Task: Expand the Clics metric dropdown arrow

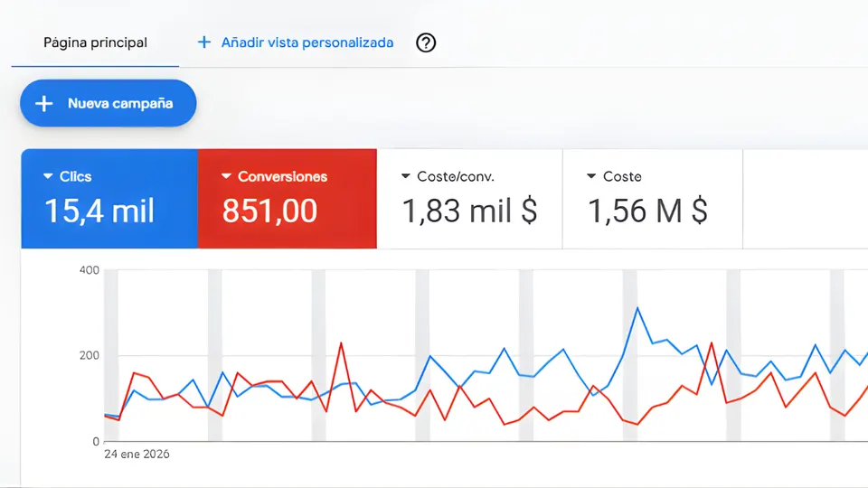Action: coord(48,176)
